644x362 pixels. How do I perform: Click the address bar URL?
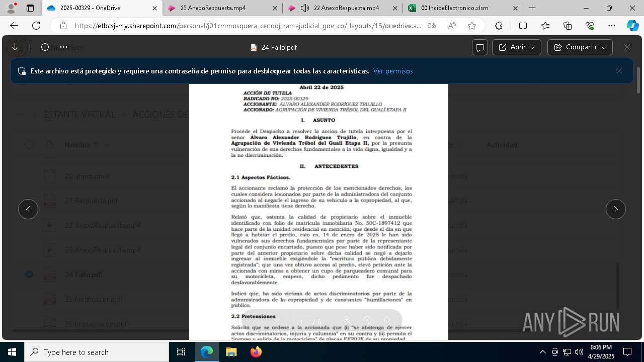(x=248, y=26)
